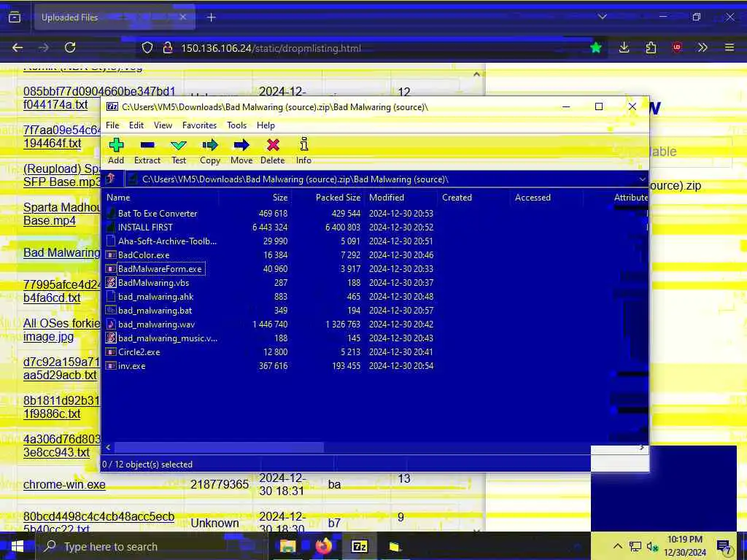Click the 7-Zip horizontal scrollbar thumb
The width and height of the screenshot is (747, 560).
(x=219, y=448)
